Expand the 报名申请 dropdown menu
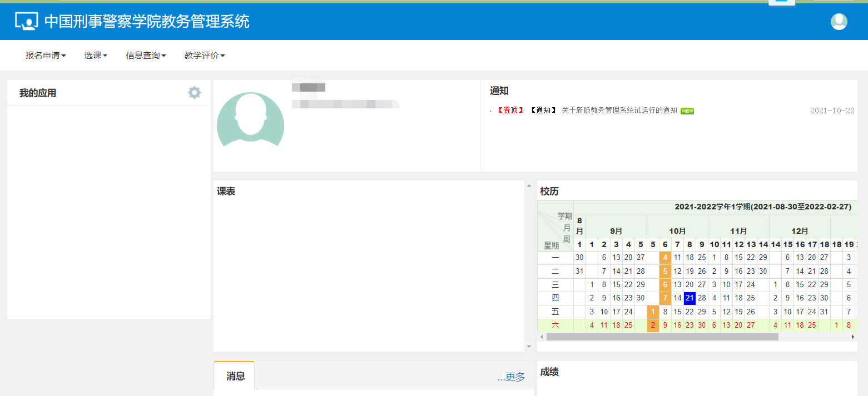868x396 pixels. [x=46, y=56]
